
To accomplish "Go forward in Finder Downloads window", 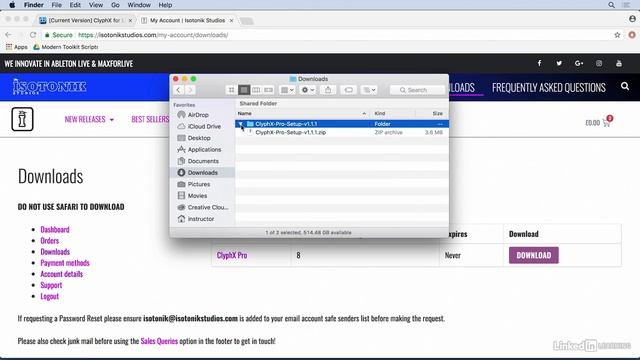I will [190, 90].
